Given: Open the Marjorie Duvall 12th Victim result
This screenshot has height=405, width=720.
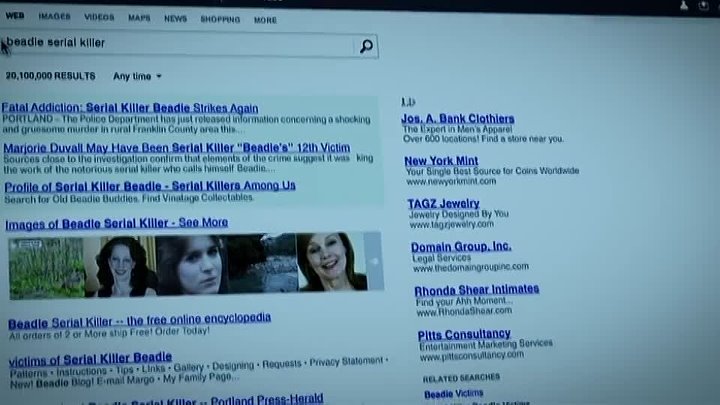Looking at the screenshot, I should (x=176, y=147).
